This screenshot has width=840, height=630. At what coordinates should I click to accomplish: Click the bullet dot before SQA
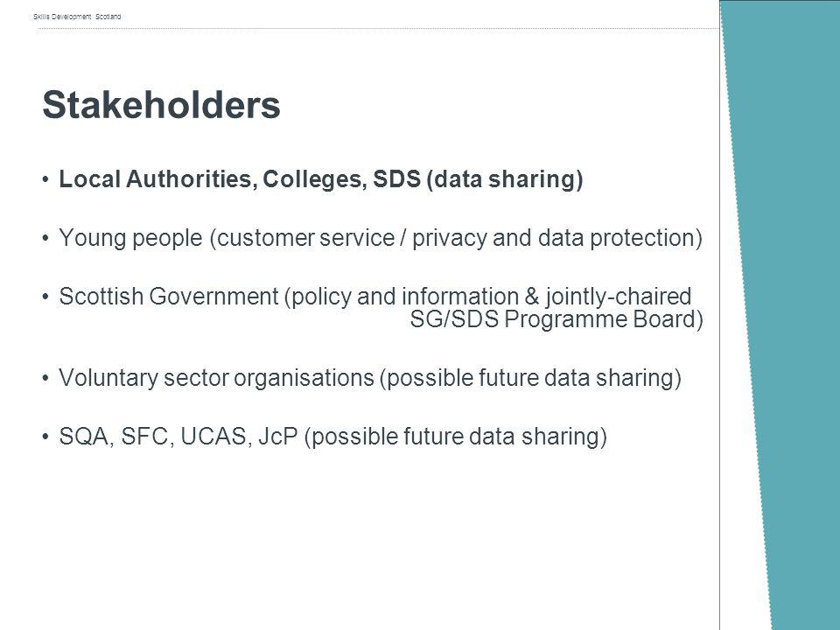(45, 436)
